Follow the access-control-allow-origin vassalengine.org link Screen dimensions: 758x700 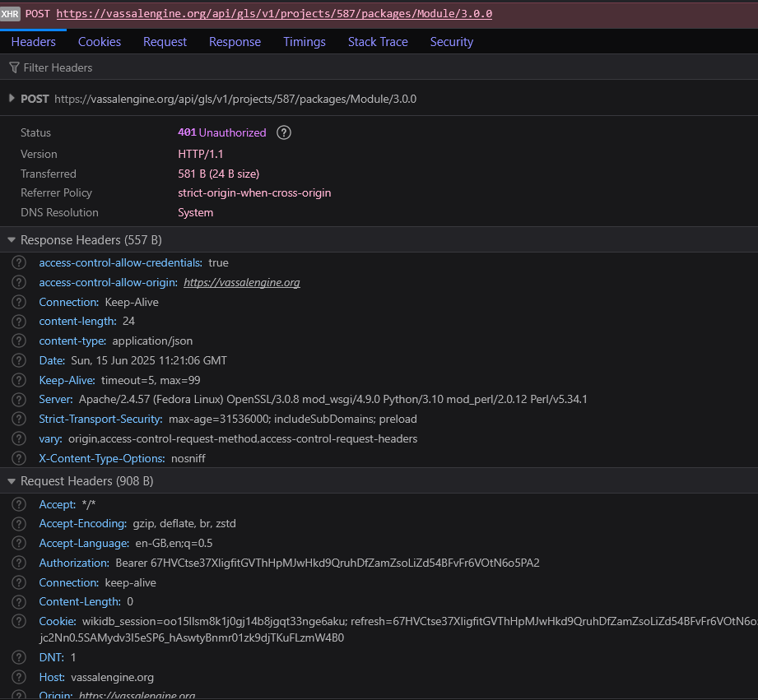pos(242,283)
